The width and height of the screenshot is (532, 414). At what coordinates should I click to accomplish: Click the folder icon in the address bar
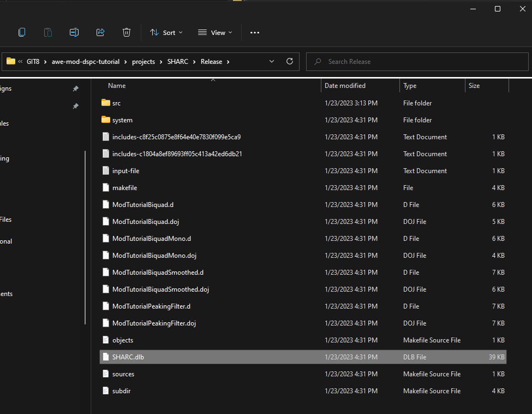click(x=11, y=61)
